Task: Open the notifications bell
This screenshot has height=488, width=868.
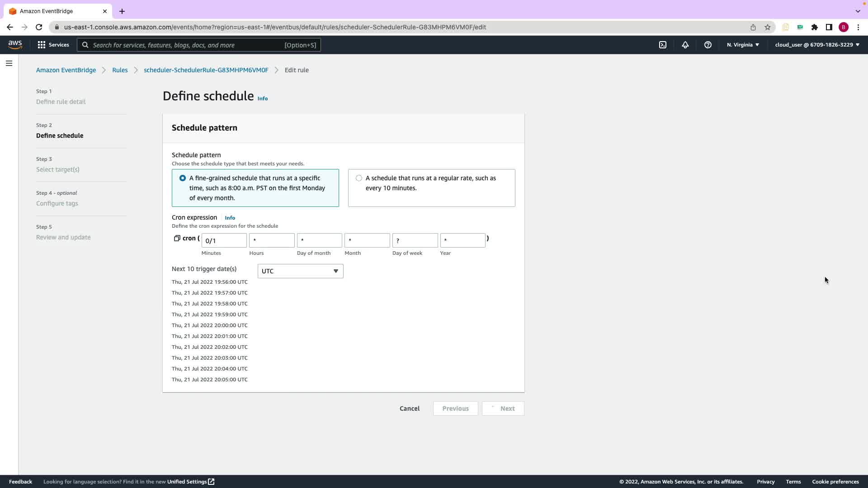Action: [x=685, y=45]
